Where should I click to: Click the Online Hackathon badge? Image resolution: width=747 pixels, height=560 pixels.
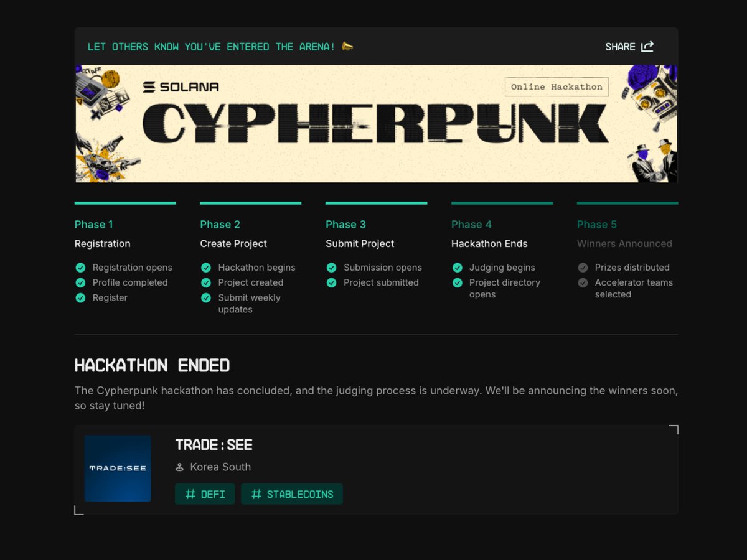point(557,87)
